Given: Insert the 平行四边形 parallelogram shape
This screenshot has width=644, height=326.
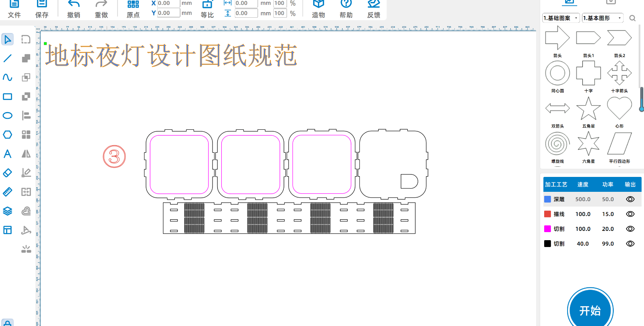Looking at the screenshot, I should point(619,143).
